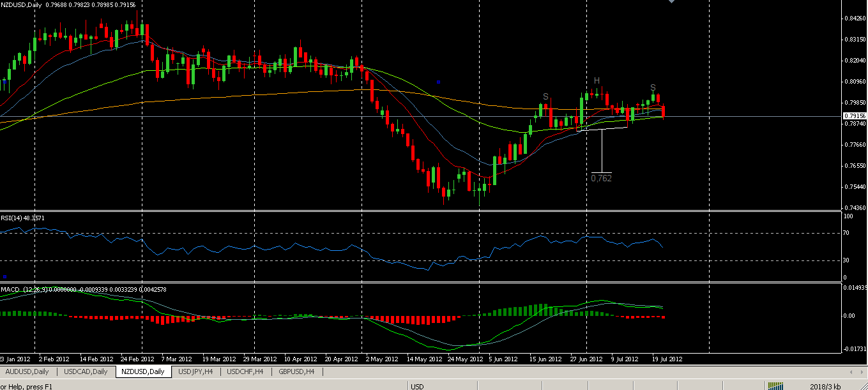Click the '19 Mar 2012' date label
This screenshot has width=868, height=390.
220,359
